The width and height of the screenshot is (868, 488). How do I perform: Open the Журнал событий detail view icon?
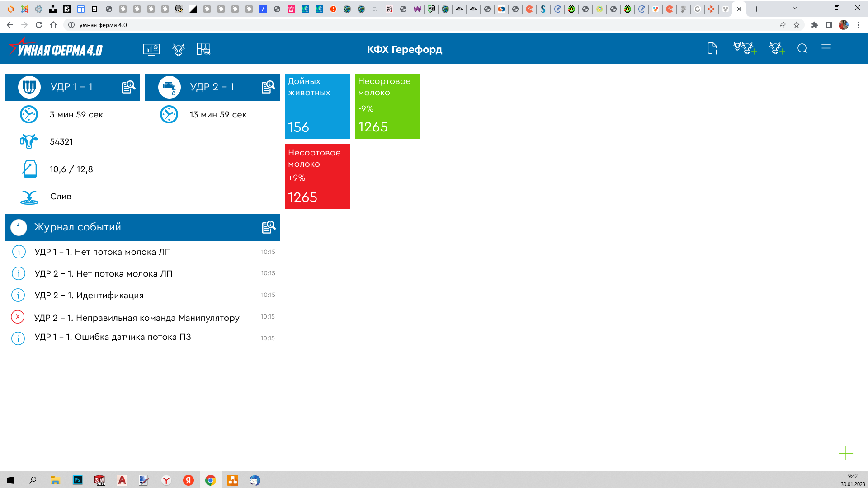click(269, 227)
